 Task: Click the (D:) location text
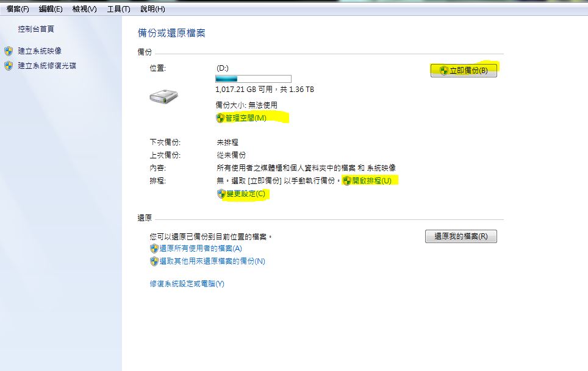pyautogui.click(x=223, y=68)
